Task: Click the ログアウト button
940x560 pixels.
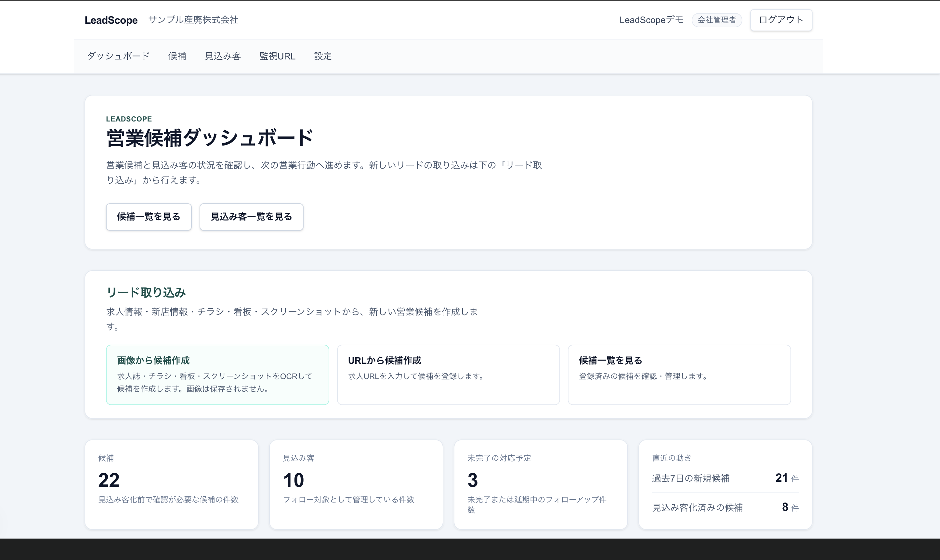Action: tap(781, 20)
